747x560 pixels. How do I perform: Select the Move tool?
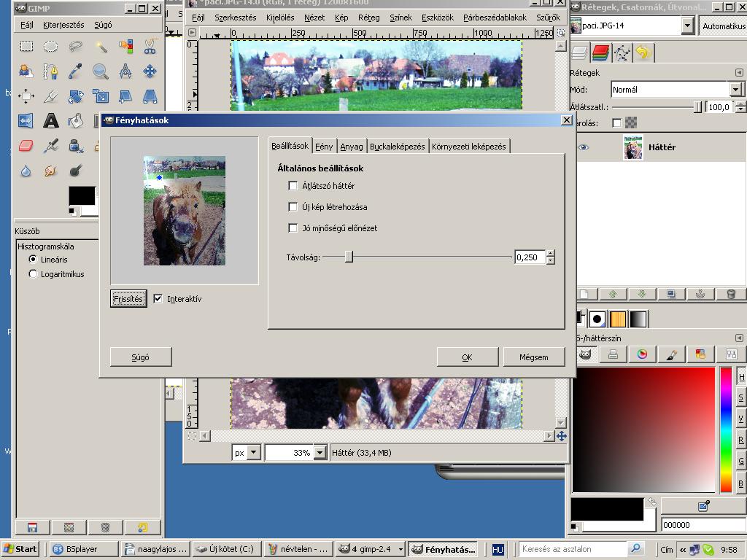pyautogui.click(x=150, y=71)
